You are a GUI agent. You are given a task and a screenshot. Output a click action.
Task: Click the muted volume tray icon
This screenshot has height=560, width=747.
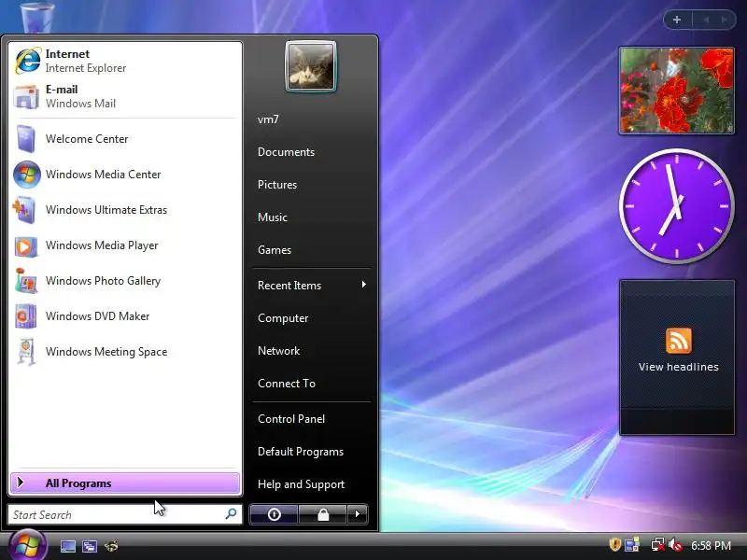(x=675, y=545)
